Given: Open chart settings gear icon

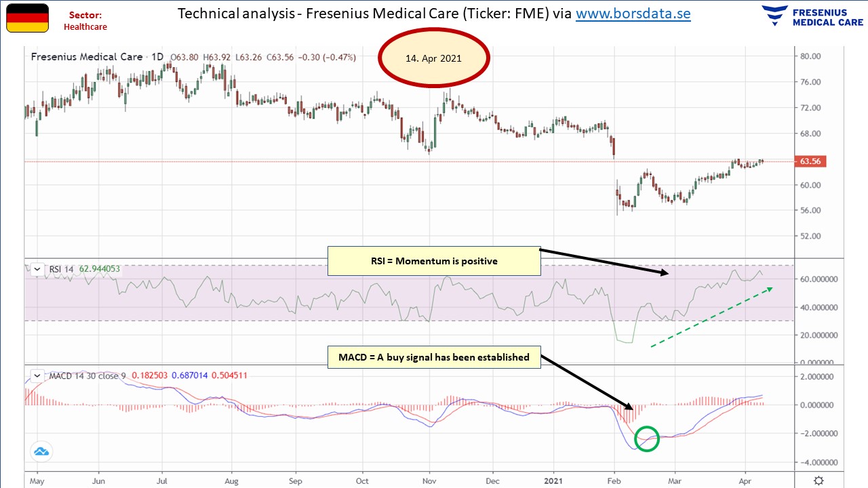Looking at the screenshot, I should (x=818, y=481).
